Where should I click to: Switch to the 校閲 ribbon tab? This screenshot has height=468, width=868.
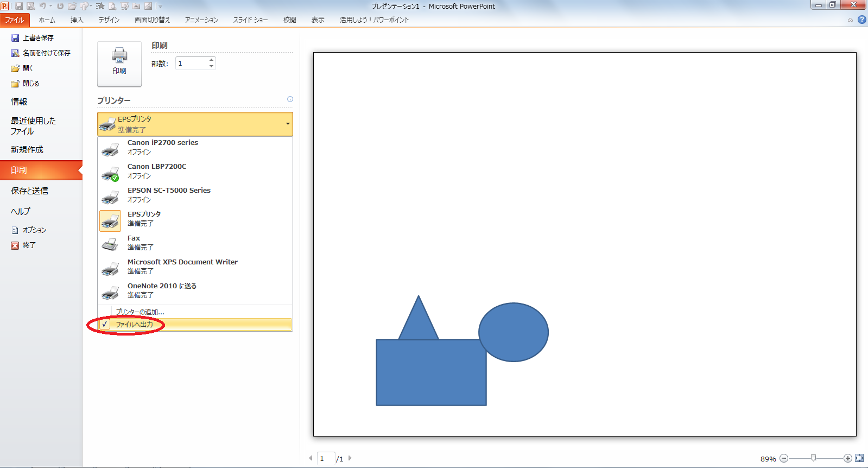(x=290, y=20)
